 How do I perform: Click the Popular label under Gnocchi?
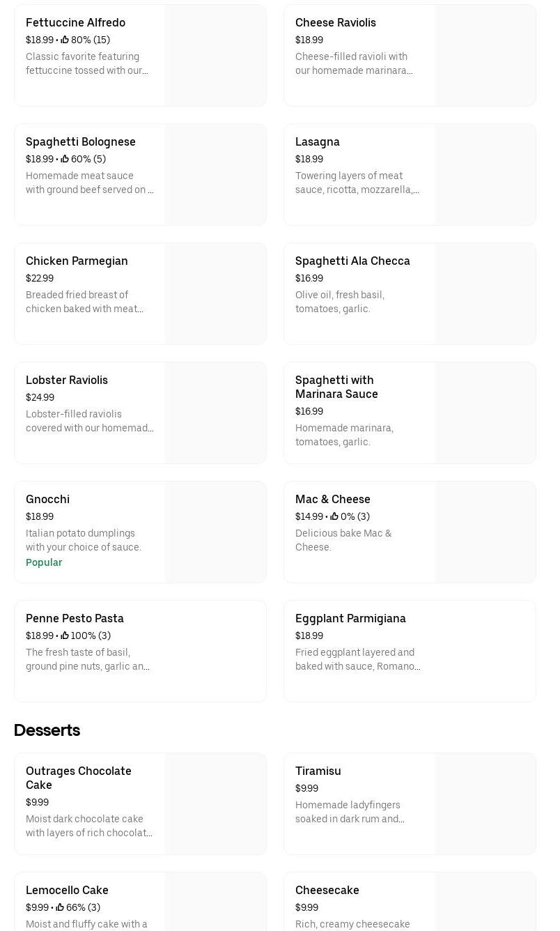coord(44,562)
